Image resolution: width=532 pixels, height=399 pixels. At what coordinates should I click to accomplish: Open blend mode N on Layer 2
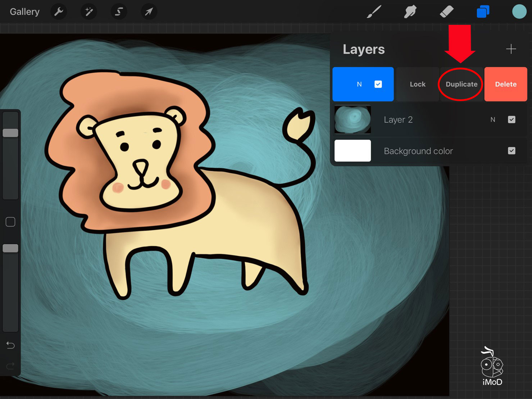pyautogui.click(x=493, y=119)
